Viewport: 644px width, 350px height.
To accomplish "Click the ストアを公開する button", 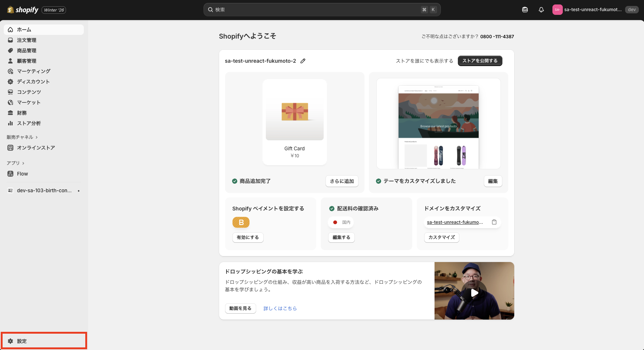I will (480, 60).
